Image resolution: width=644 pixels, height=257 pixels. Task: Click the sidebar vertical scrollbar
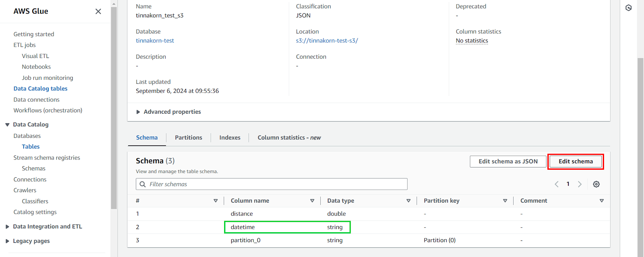pyautogui.click(x=114, y=108)
